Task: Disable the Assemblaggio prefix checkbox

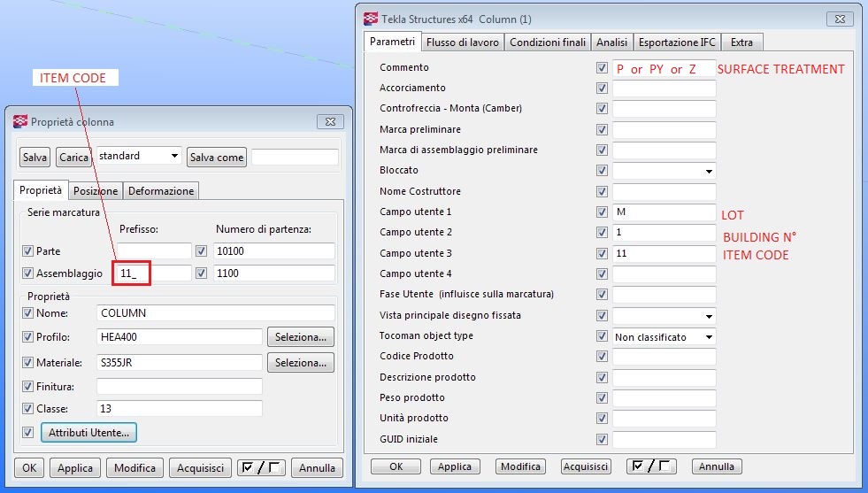Action: click(x=28, y=273)
